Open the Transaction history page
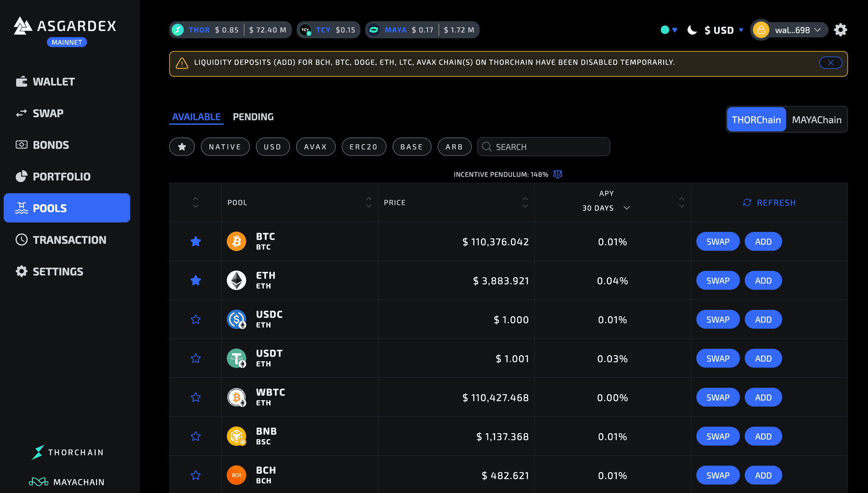Screen dimensions: 868x493 (x=70, y=240)
